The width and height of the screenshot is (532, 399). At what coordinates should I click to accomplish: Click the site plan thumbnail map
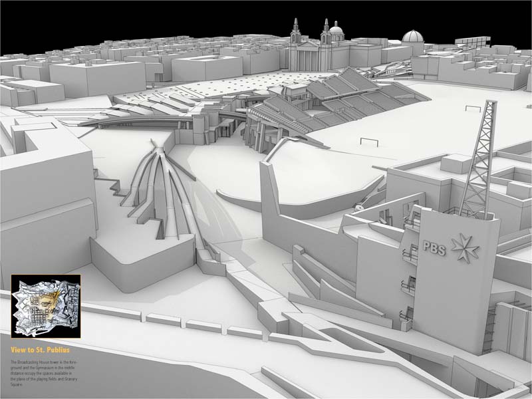(x=46, y=306)
